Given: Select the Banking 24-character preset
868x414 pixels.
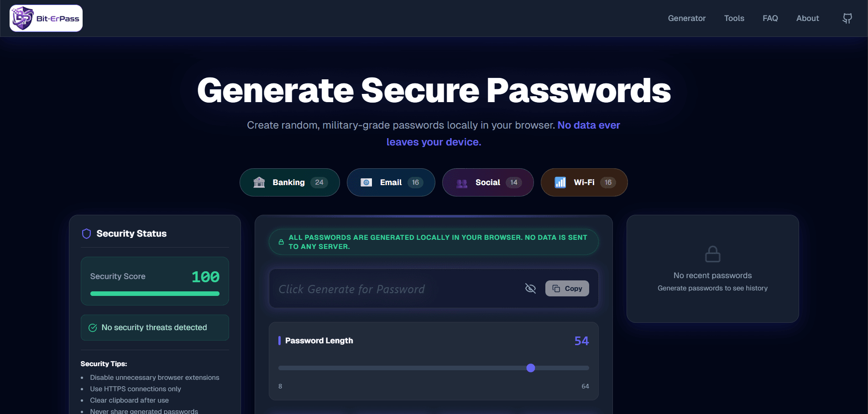Looking at the screenshot, I should click(x=289, y=182).
